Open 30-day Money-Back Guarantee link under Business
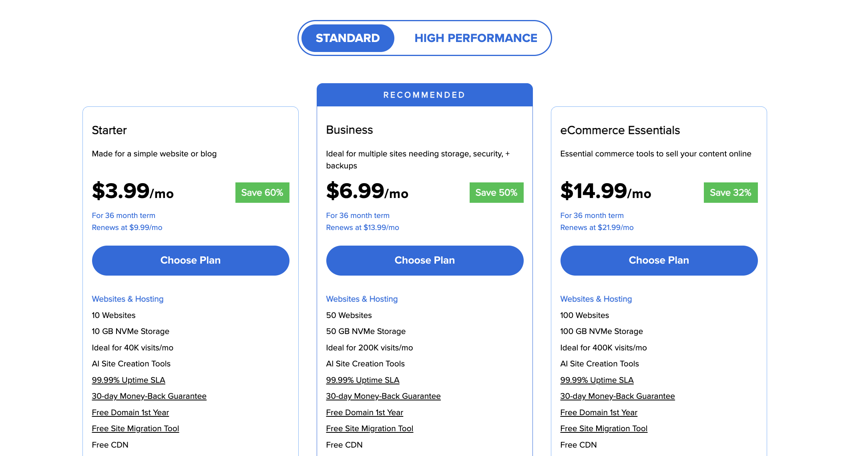Screen dimensions: 868x456 pos(383,396)
